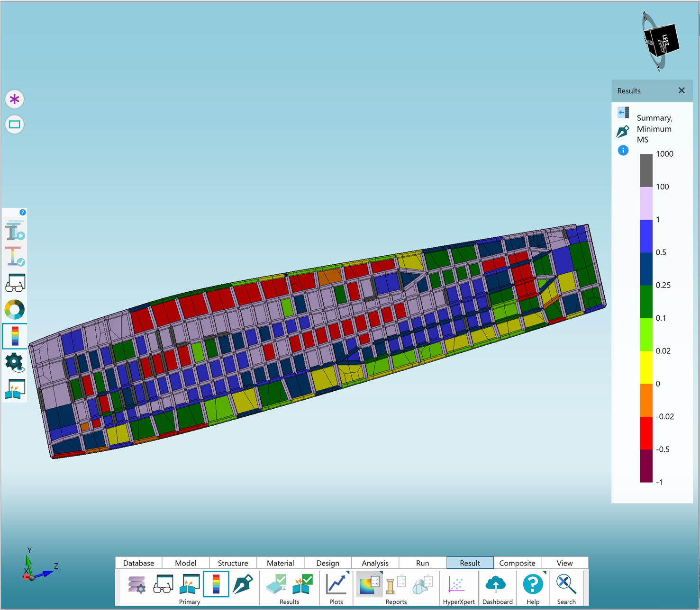Viewport: 700px width, 610px height.
Task: Click the 'Summary, Minimum MS' legend title
Action: point(655,129)
